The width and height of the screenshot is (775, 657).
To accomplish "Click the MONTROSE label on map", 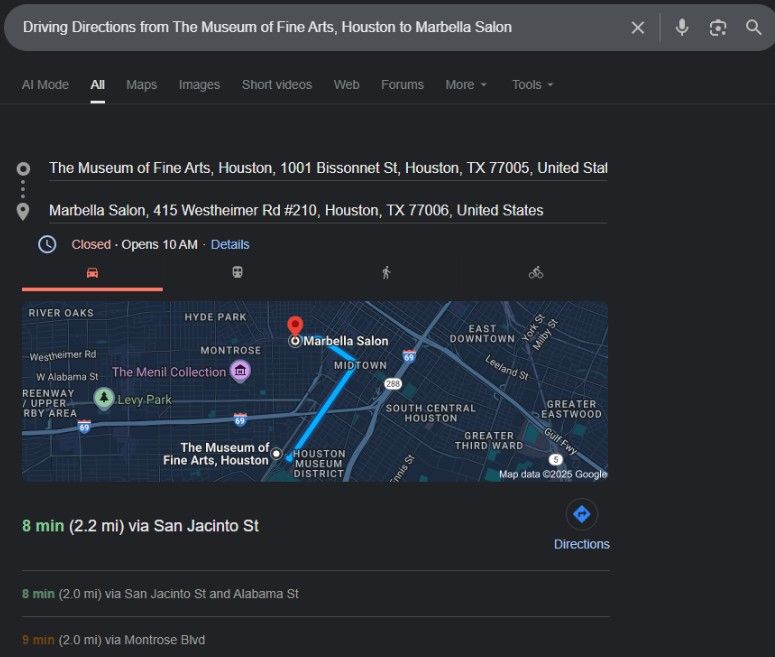I will click(x=231, y=350).
